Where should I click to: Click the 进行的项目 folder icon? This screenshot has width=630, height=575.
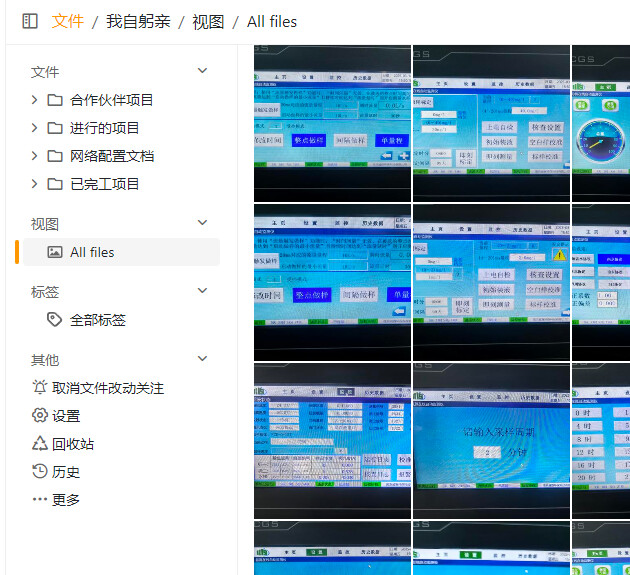coord(55,128)
